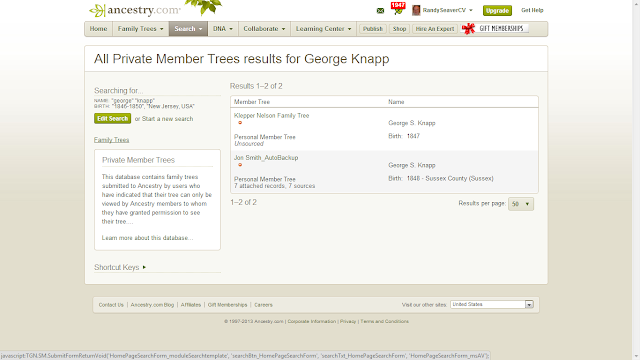Click the Publish button
This screenshot has width=640, height=360.
coord(373,29)
